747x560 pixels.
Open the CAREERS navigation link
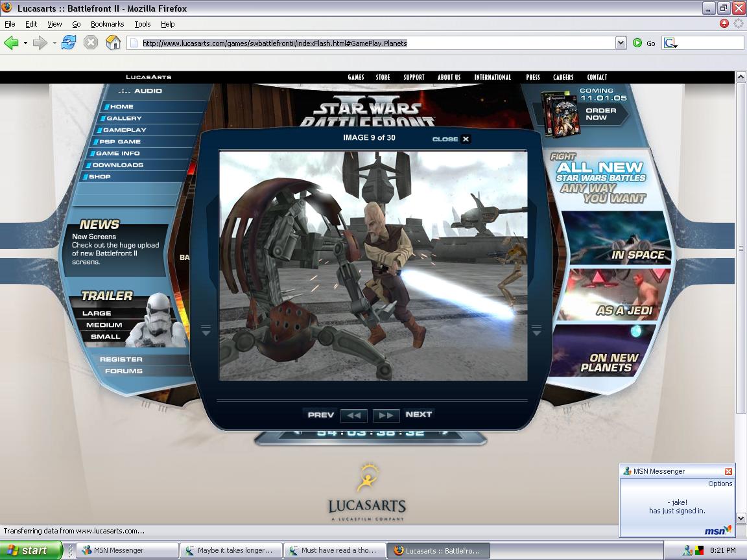(563, 77)
